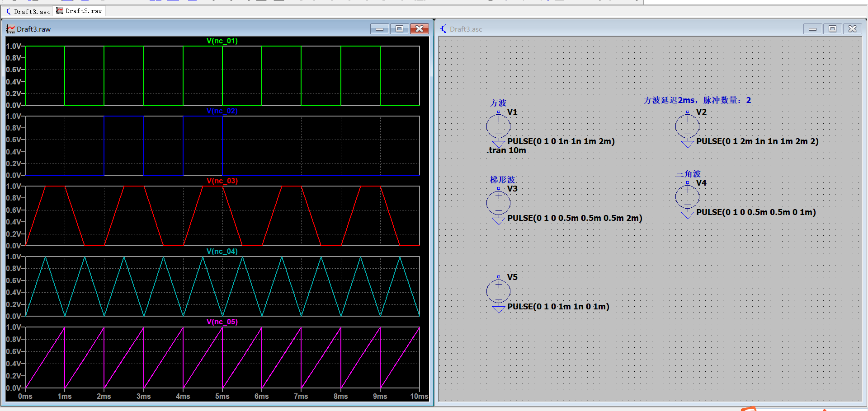
Task: Click V5's PULSE(0 1 0 1m 1n 0 1m) value
Action: pyautogui.click(x=558, y=307)
